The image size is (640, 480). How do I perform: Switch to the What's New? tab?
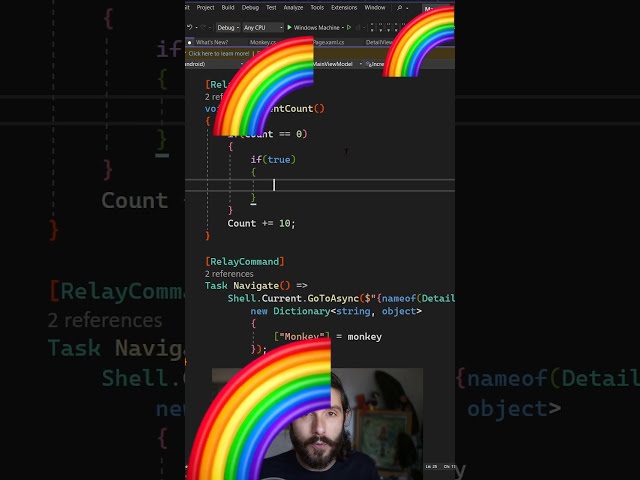pyautogui.click(x=211, y=42)
